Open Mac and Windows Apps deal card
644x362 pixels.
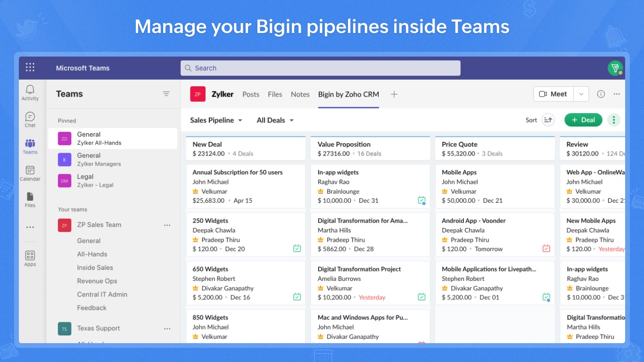pos(371,326)
